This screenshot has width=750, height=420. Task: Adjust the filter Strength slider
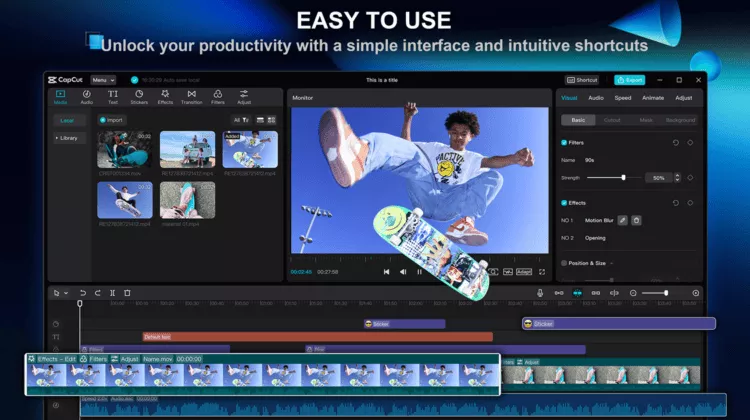point(623,177)
